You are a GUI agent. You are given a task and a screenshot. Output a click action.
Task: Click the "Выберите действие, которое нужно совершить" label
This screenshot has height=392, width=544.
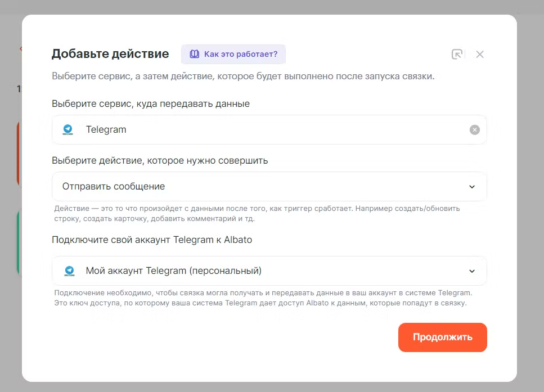coord(160,160)
